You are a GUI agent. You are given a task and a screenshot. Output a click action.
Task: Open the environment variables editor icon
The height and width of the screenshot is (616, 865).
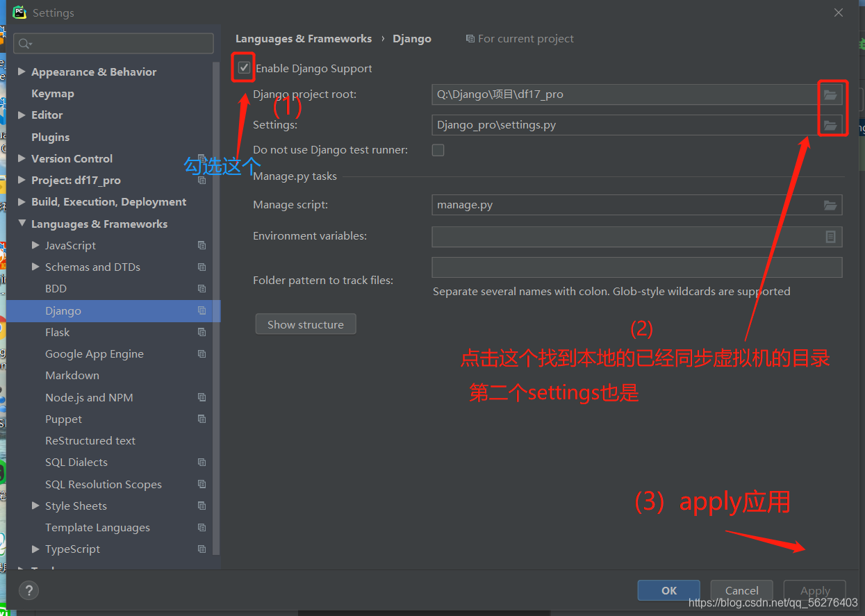pyautogui.click(x=830, y=237)
